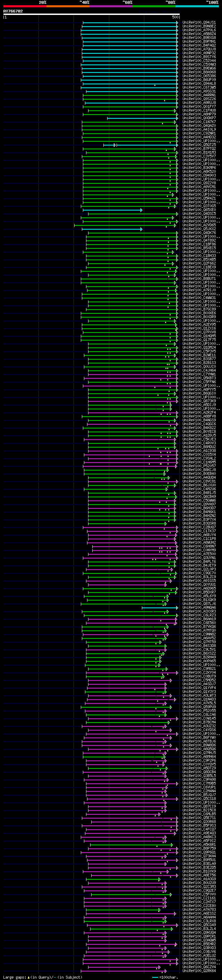Open the UniRef100_B1H1M3 entry
Screen dimensions: 222x980
pos(199,152)
